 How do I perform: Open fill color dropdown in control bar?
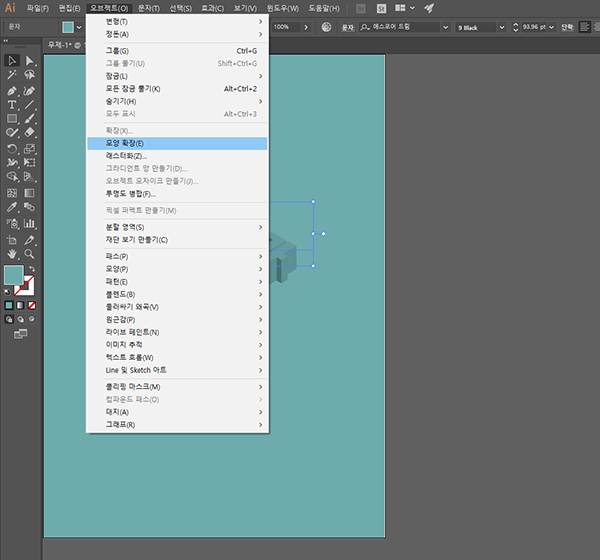tap(79, 27)
